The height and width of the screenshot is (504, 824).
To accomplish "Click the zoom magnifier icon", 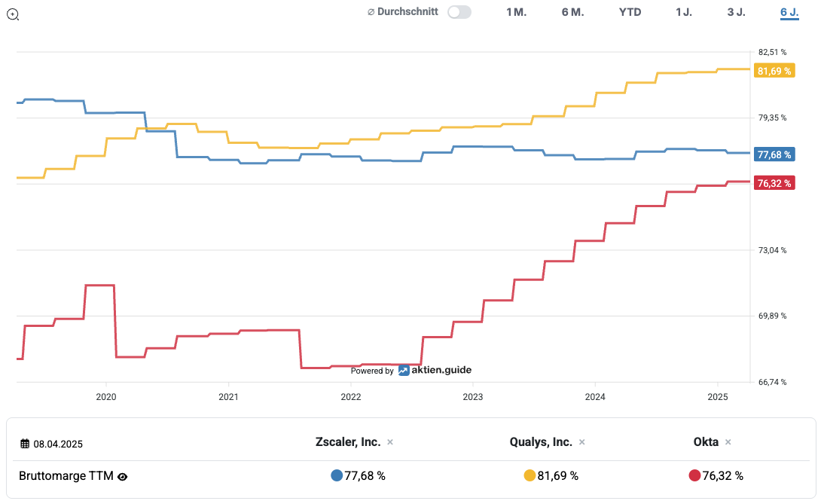I will pyautogui.click(x=13, y=15).
